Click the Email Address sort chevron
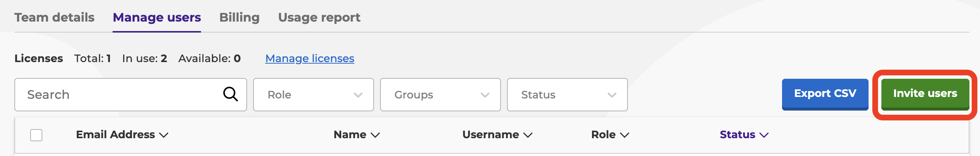980x156 pixels. click(164, 135)
